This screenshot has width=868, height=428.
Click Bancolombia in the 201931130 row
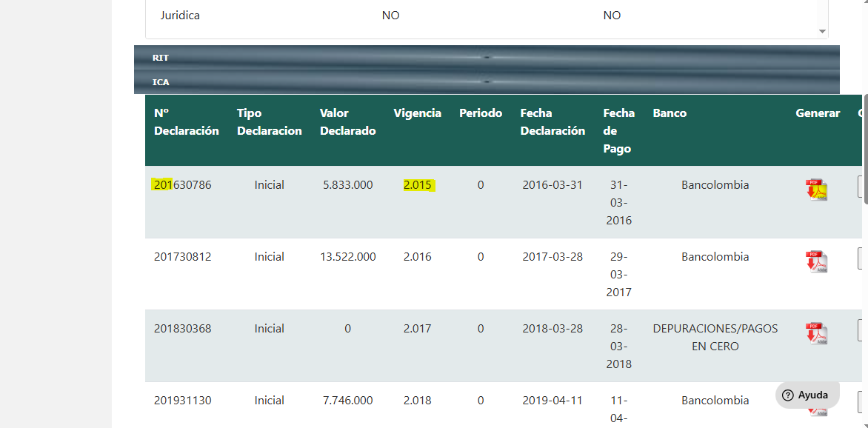click(x=715, y=401)
